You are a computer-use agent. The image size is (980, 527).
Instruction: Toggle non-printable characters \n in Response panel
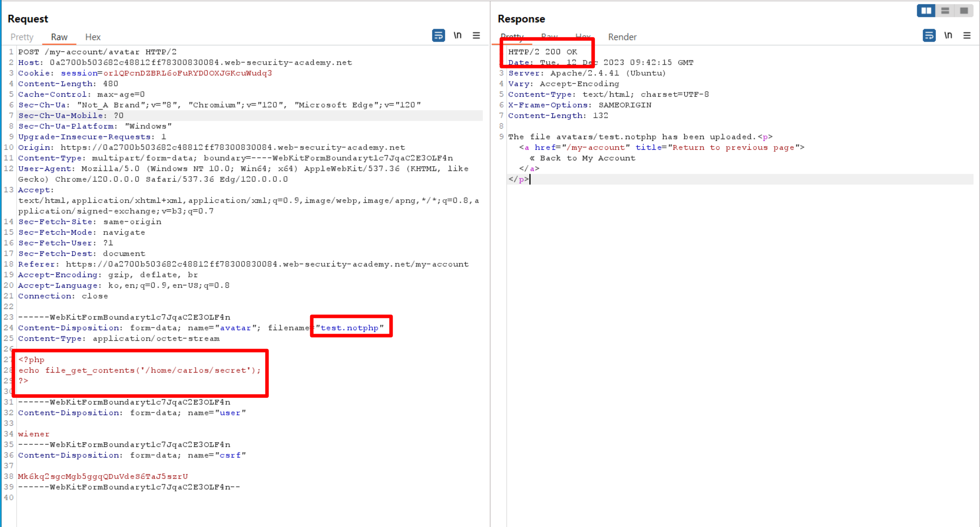(948, 36)
